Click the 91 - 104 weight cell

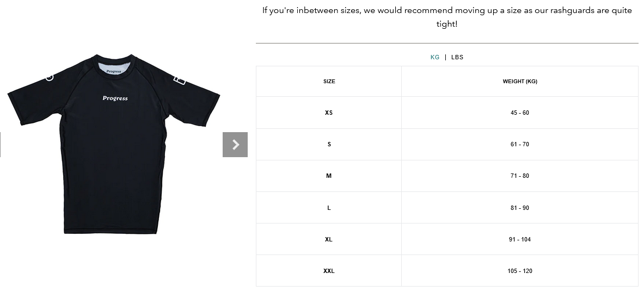(520, 239)
